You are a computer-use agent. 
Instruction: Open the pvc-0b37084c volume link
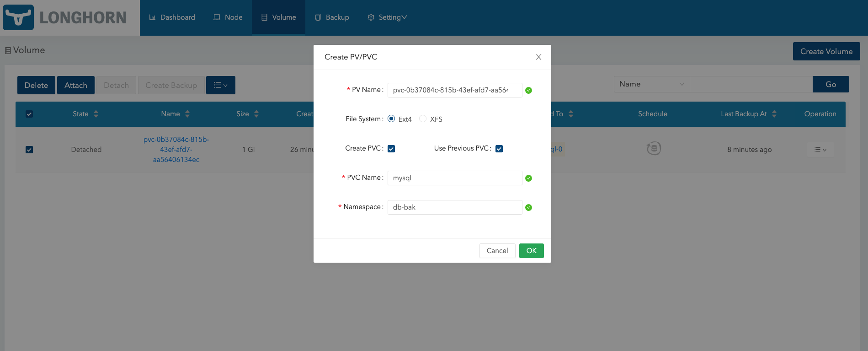[x=176, y=150]
